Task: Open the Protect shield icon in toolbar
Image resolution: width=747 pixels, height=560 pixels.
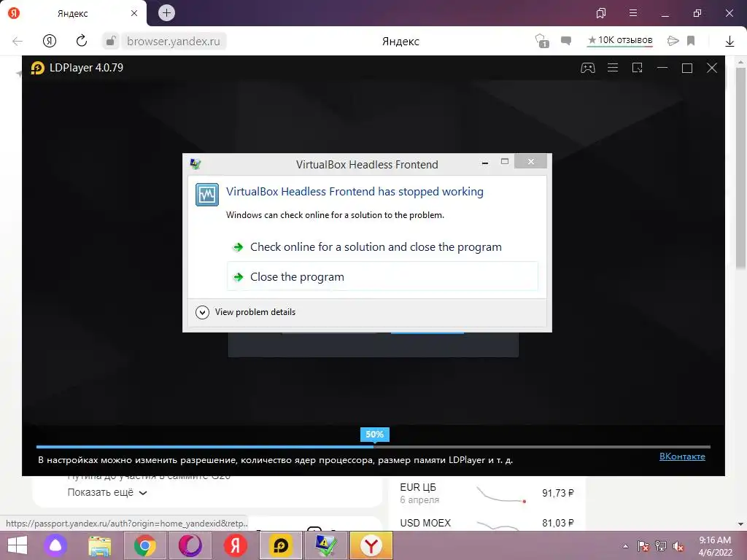Action: (542, 41)
